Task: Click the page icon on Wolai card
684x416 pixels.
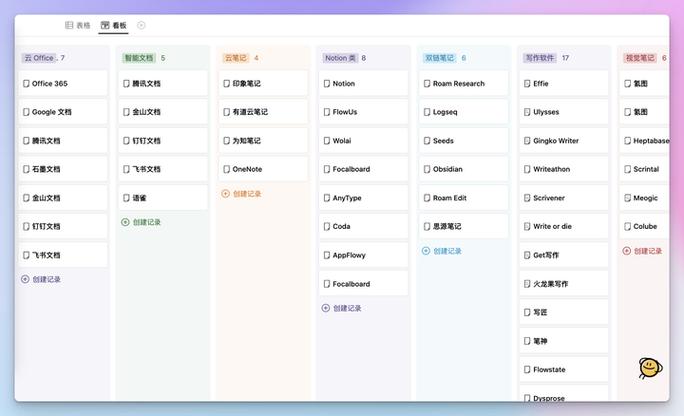Action: [327, 141]
